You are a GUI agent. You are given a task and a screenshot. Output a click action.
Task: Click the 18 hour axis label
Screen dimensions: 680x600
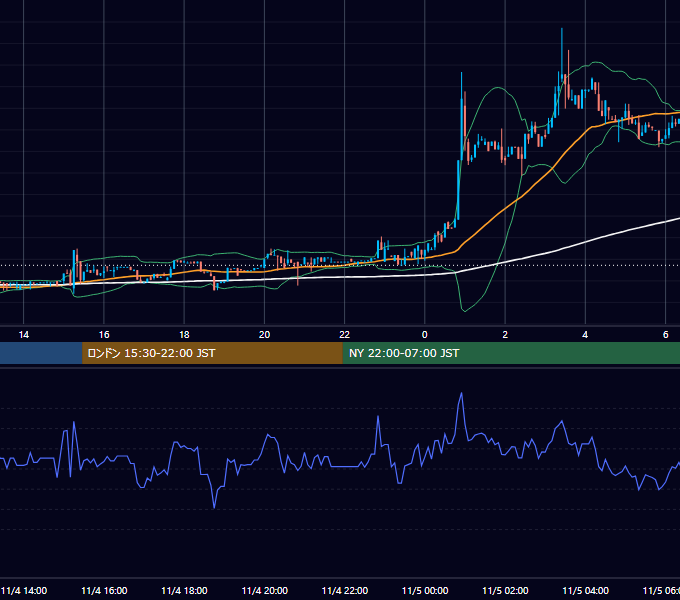tap(184, 335)
